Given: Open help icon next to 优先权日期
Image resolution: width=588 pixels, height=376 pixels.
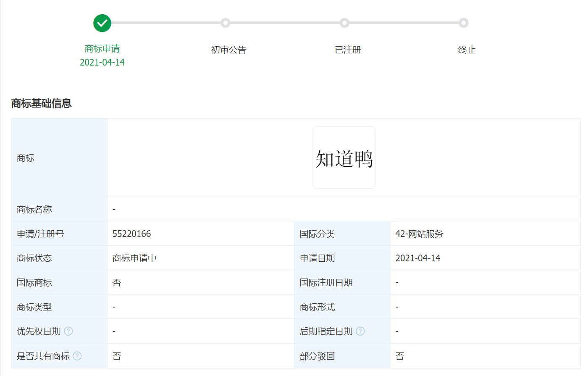Looking at the screenshot, I should tap(68, 331).
